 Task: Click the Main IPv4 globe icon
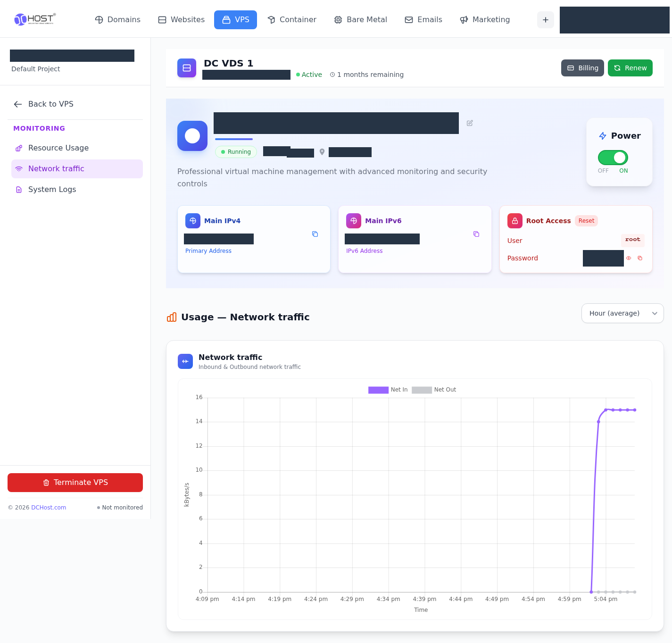point(193,221)
